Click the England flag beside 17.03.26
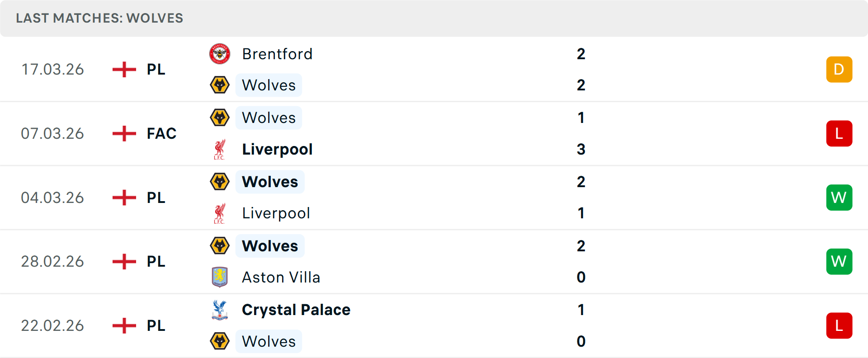The width and height of the screenshot is (868, 358). click(x=123, y=69)
